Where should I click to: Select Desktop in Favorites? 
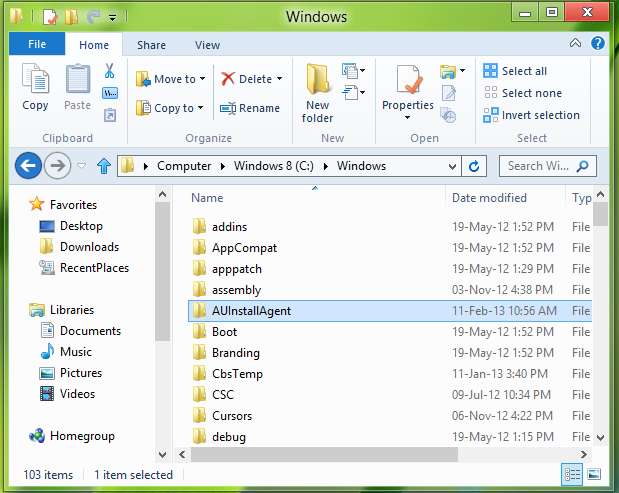[71, 226]
